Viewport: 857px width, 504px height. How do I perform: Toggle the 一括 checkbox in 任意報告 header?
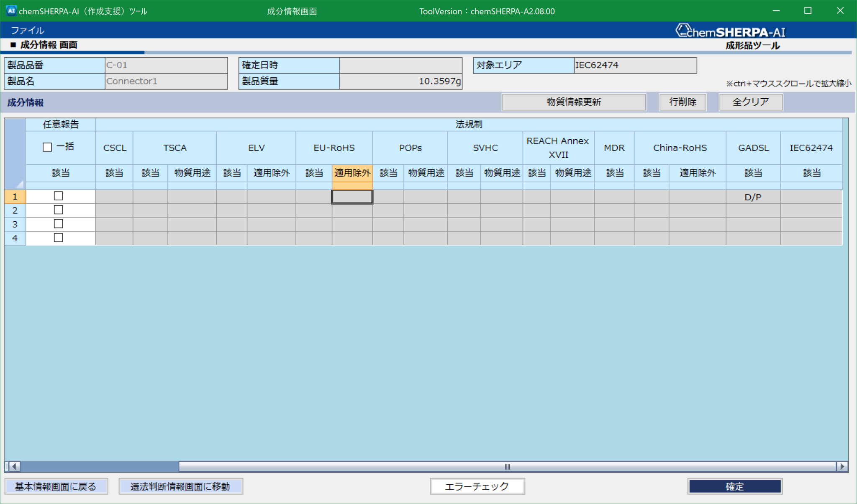tap(47, 147)
